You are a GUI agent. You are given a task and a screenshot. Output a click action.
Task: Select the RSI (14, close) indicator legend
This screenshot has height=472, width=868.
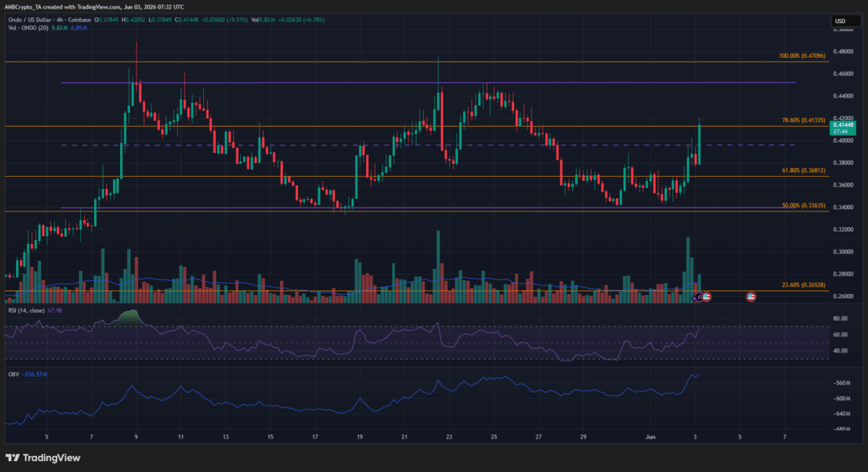[x=25, y=311]
